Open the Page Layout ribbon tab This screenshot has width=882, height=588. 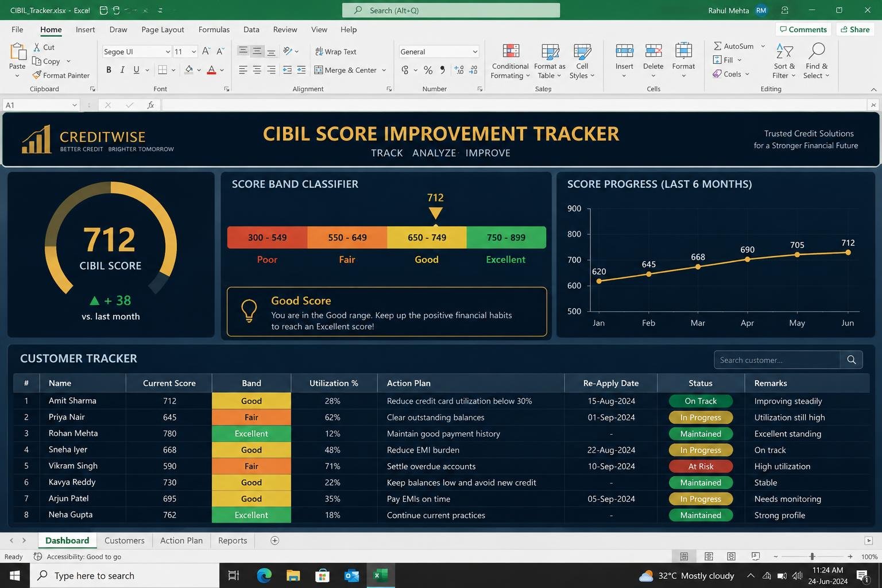tap(163, 29)
